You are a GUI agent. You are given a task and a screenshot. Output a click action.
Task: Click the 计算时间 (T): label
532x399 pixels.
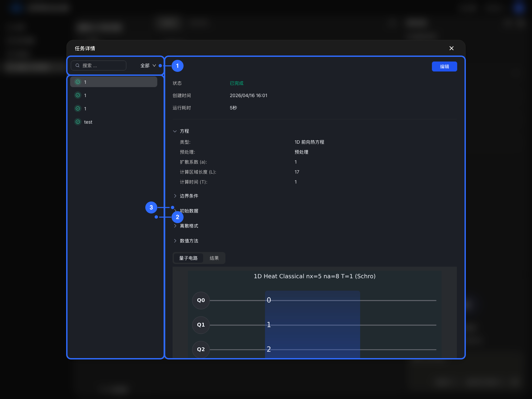[194, 182]
